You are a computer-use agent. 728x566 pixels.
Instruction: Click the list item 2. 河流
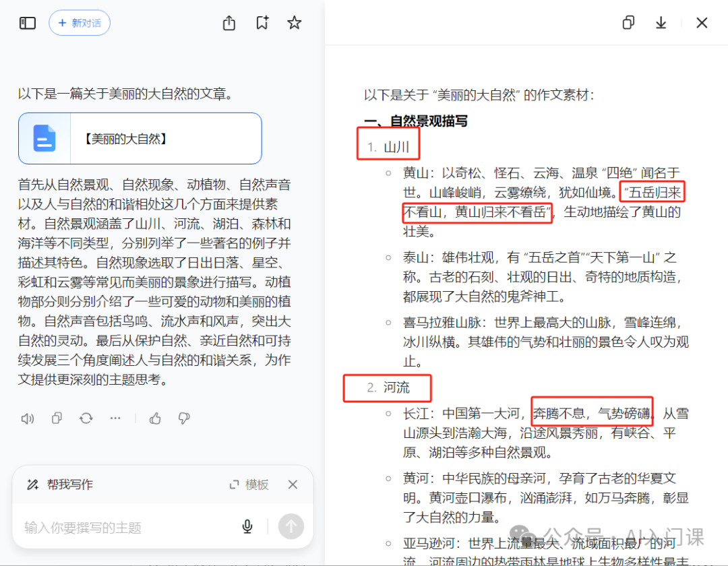pyautogui.click(x=388, y=387)
